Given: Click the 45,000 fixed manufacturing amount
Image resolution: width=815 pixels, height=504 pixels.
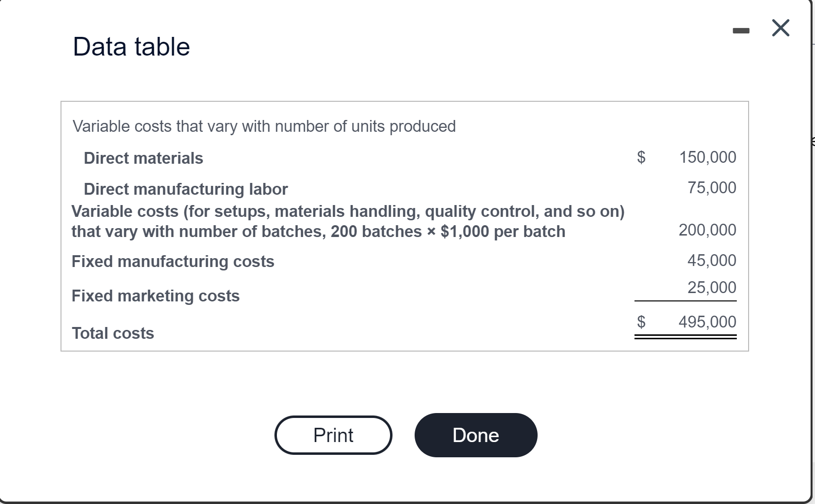Looking at the screenshot, I should click(x=711, y=260).
